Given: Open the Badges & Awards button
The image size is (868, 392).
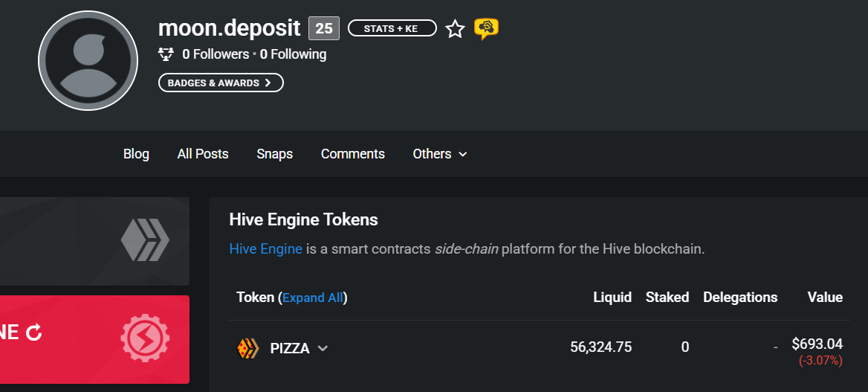Looking at the screenshot, I should pos(221,83).
